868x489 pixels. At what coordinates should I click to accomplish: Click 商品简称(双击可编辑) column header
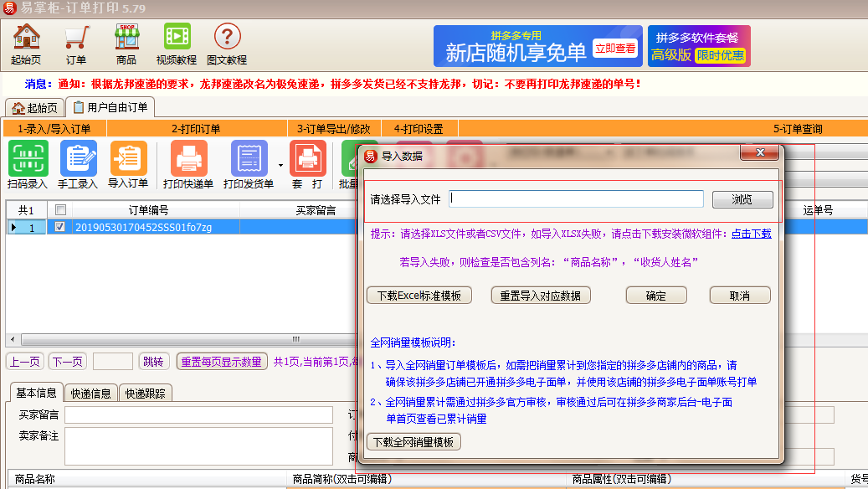click(426, 479)
